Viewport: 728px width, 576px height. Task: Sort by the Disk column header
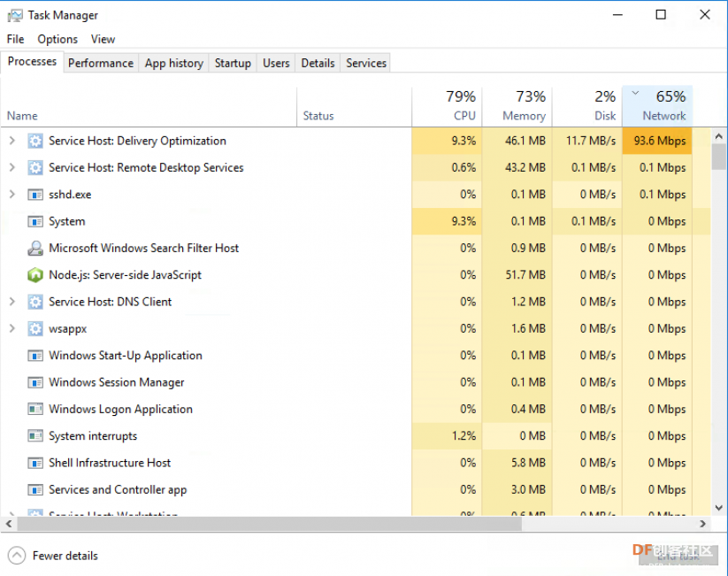click(587, 107)
